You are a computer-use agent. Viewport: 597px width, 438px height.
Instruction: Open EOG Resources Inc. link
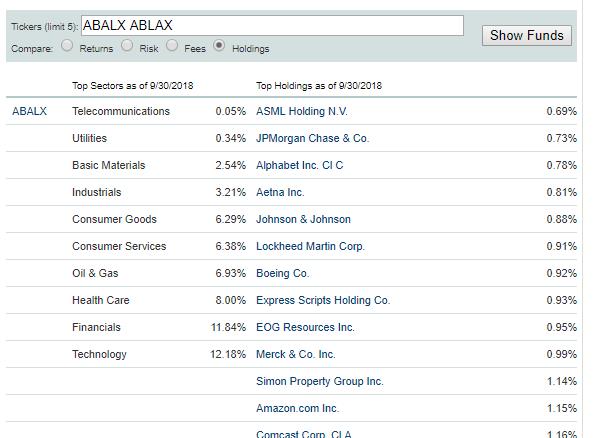coord(305,328)
